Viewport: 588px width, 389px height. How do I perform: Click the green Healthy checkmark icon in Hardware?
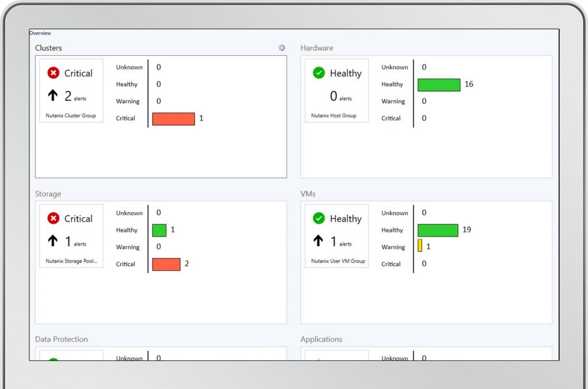[x=319, y=73]
